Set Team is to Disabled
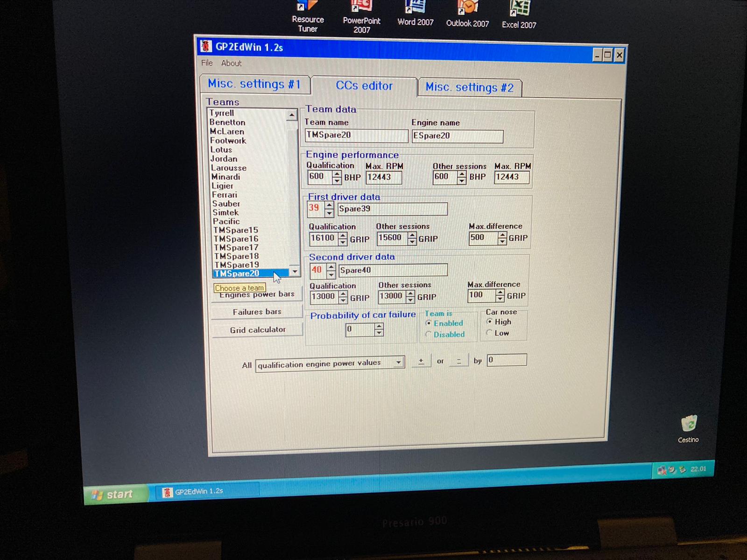 point(429,334)
